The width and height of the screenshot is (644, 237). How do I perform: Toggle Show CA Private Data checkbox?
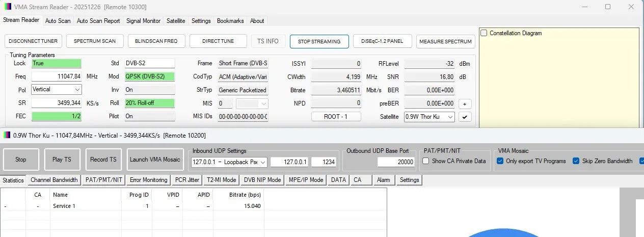click(x=426, y=161)
